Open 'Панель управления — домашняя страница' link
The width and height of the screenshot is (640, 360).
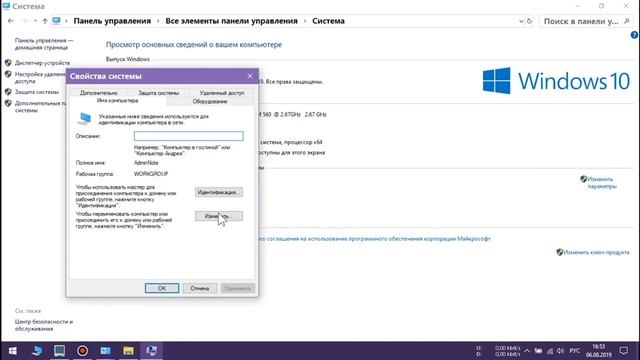pyautogui.click(x=44, y=44)
